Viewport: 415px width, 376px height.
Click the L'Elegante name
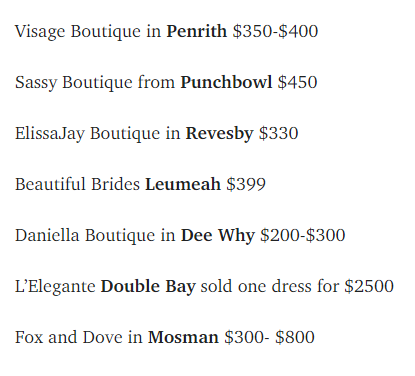[55, 287]
